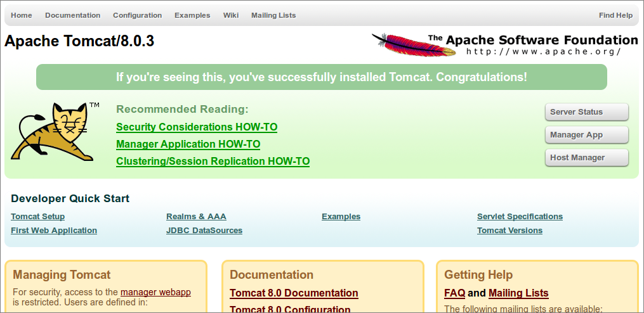Go to Configuration in top navigation
Screen dimensions: 644x313
click(138, 15)
